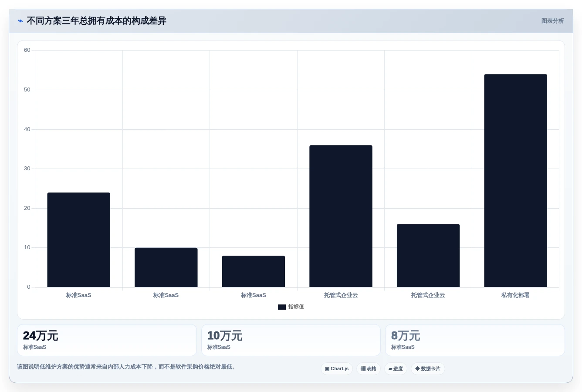The image size is (582, 392).
Task: Select the 表格 tag chip
Action: coord(369,369)
